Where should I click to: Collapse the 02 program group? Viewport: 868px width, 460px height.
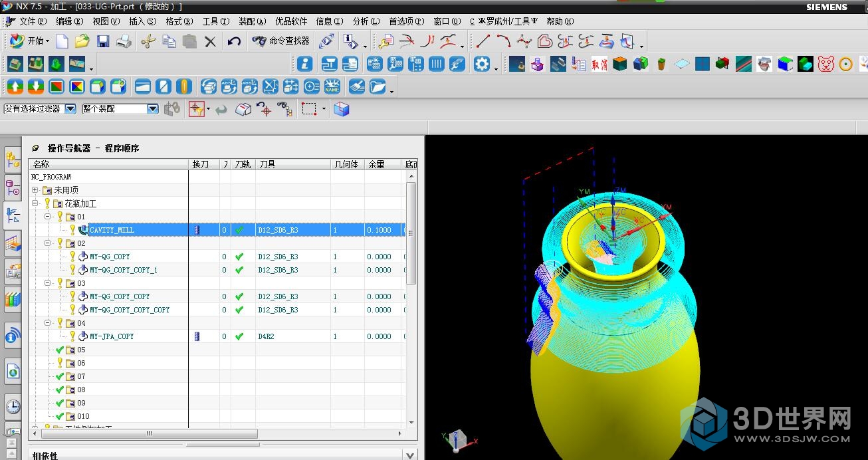point(47,243)
